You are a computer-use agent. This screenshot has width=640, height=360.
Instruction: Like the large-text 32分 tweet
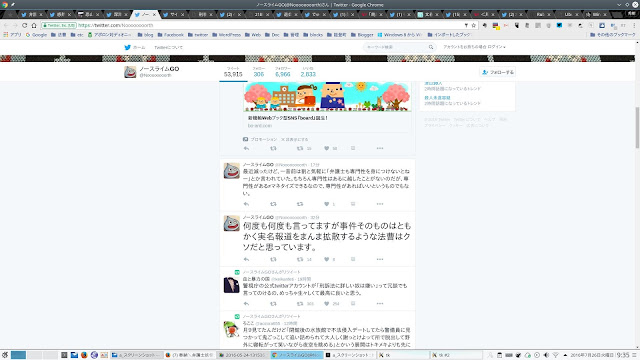click(327, 259)
